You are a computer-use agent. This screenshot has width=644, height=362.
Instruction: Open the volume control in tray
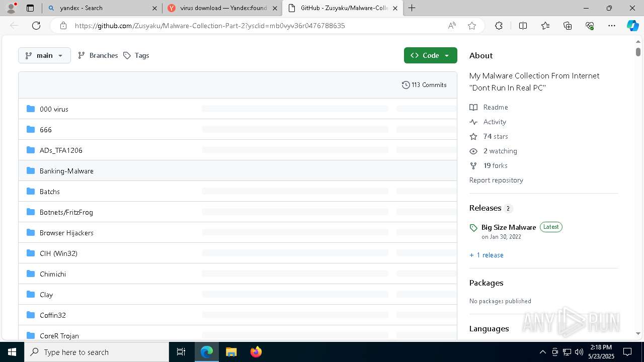[579, 352]
